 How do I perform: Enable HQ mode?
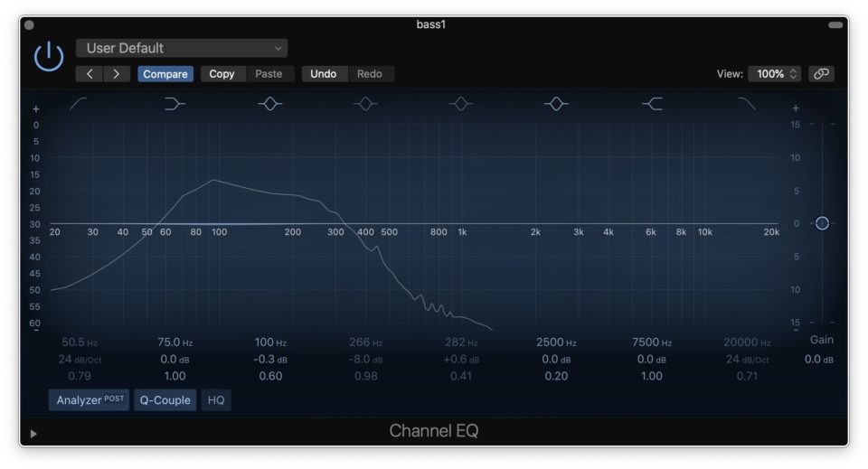pos(216,399)
